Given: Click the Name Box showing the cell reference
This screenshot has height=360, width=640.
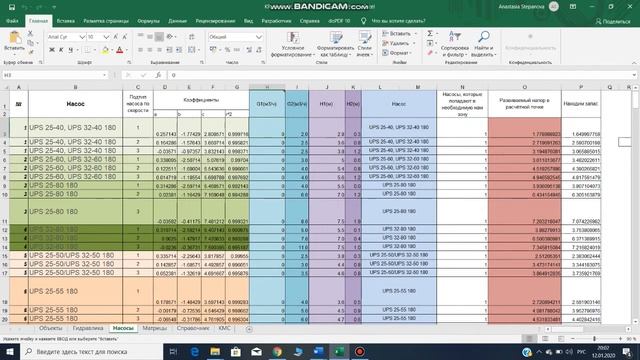Looking at the screenshot, I should tap(55, 75).
